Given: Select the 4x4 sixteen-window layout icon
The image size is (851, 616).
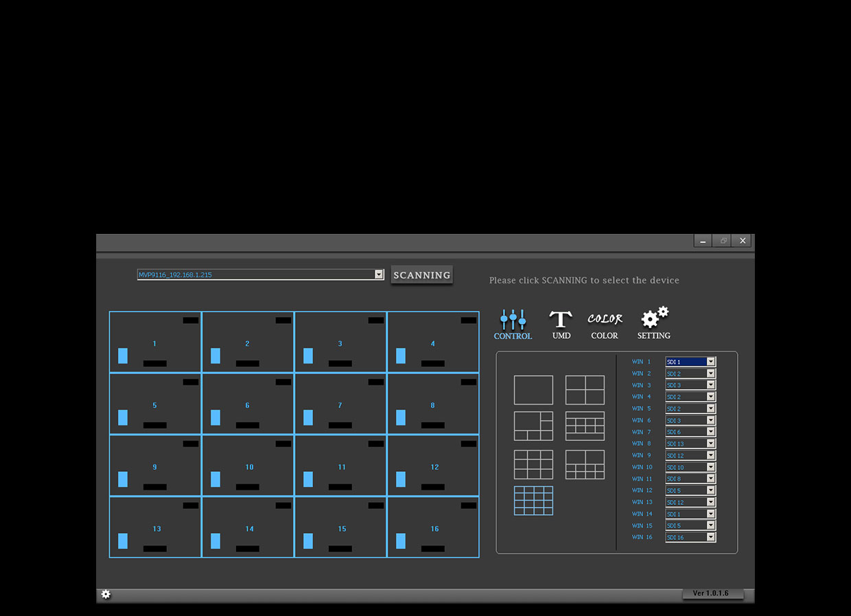Looking at the screenshot, I should (533, 501).
